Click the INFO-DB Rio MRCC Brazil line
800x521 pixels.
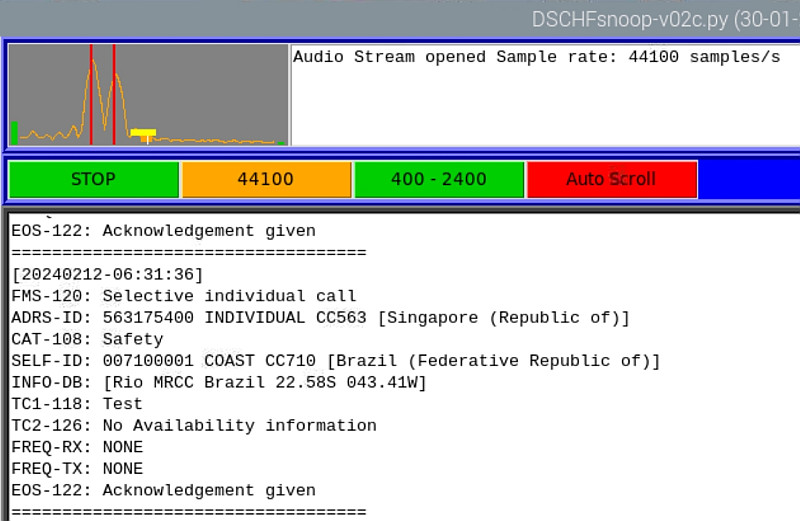pos(218,383)
